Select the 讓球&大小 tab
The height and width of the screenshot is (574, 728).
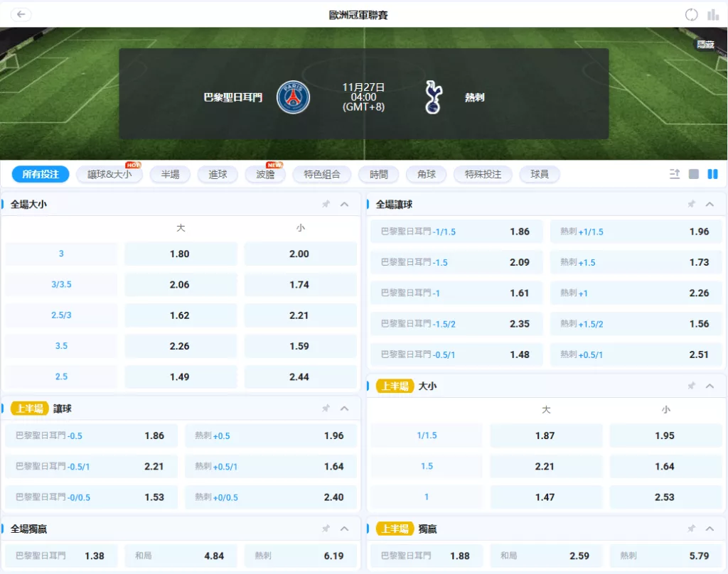109,174
